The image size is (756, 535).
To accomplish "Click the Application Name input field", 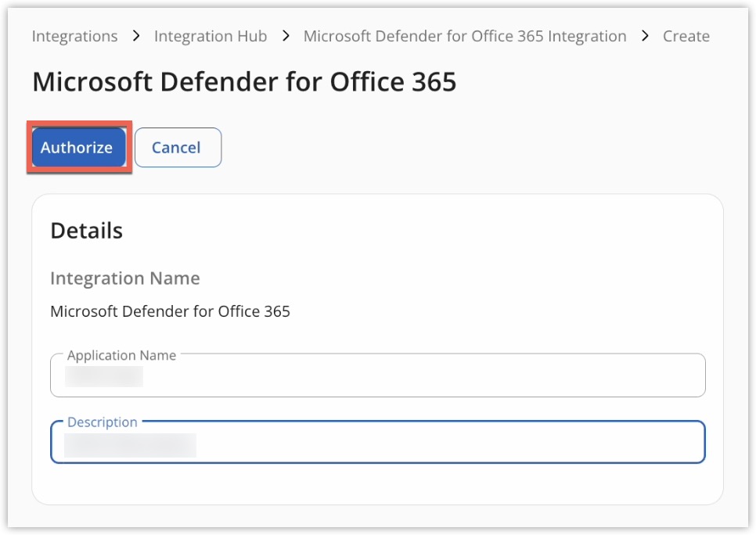I will [378, 375].
